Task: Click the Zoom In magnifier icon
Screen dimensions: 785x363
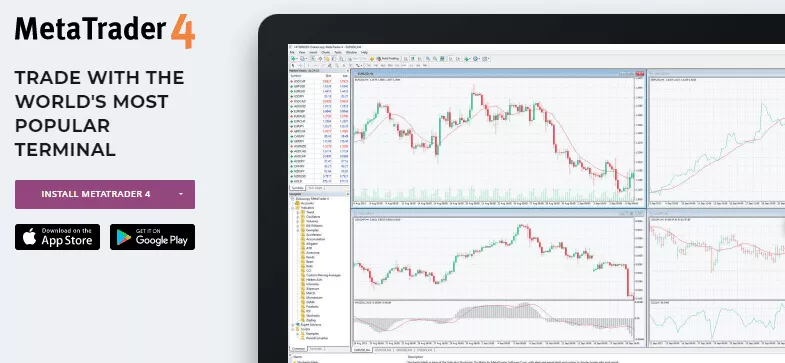Action: click(428, 59)
